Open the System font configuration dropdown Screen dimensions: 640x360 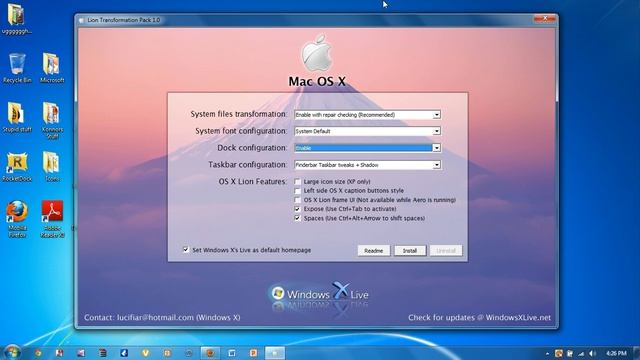(x=367, y=131)
